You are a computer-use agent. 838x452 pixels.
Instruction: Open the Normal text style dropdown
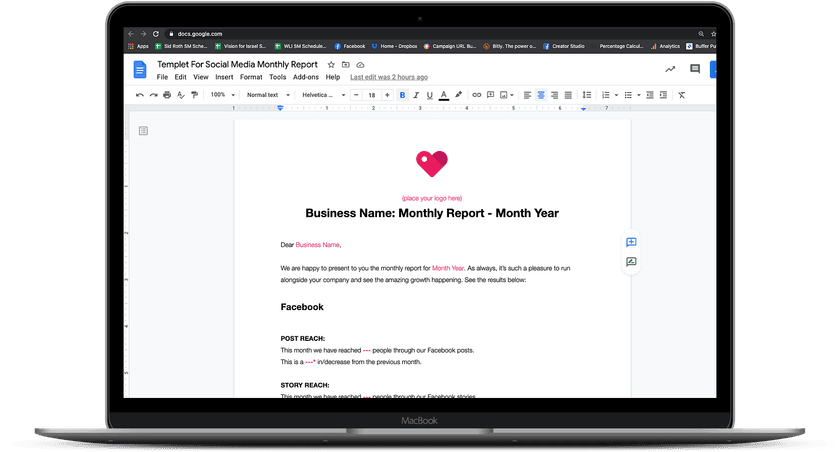(268, 95)
